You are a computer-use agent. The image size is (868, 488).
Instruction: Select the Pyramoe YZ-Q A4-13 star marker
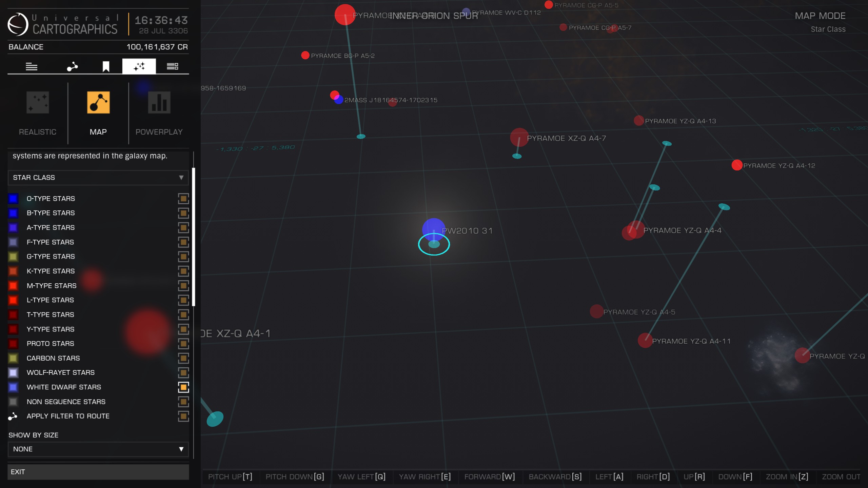click(x=639, y=120)
